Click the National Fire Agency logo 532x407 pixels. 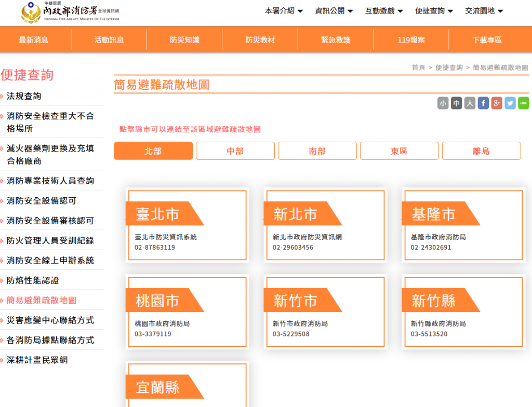coord(70,12)
